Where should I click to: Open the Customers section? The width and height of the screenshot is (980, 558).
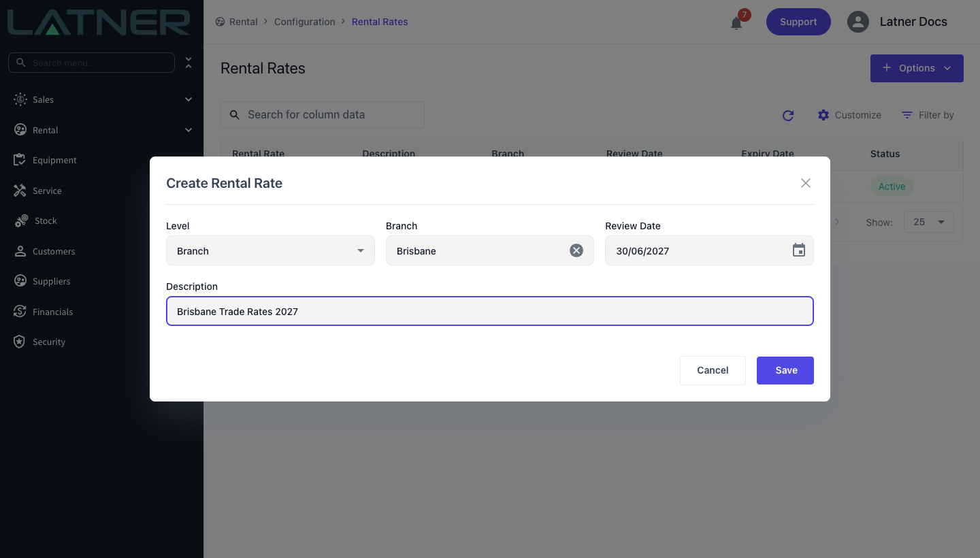point(102,251)
